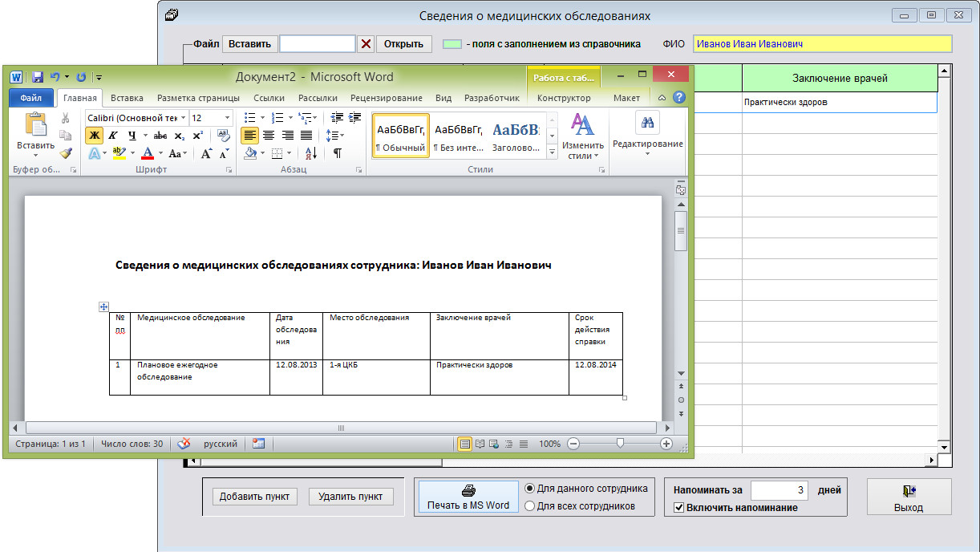Click the 'Добавить пункт' button
The width and height of the screenshot is (980, 552).
tap(254, 497)
